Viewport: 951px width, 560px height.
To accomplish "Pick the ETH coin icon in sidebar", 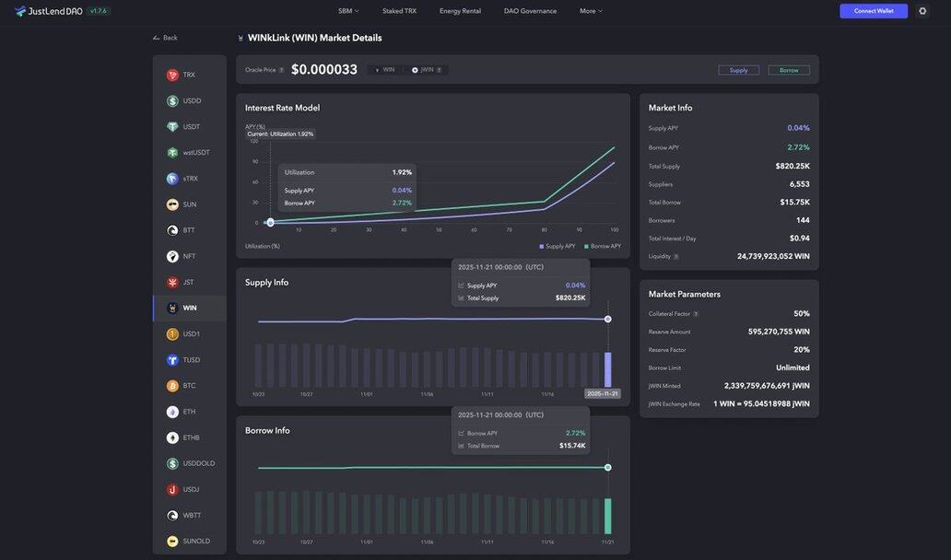I will (172, 412).
